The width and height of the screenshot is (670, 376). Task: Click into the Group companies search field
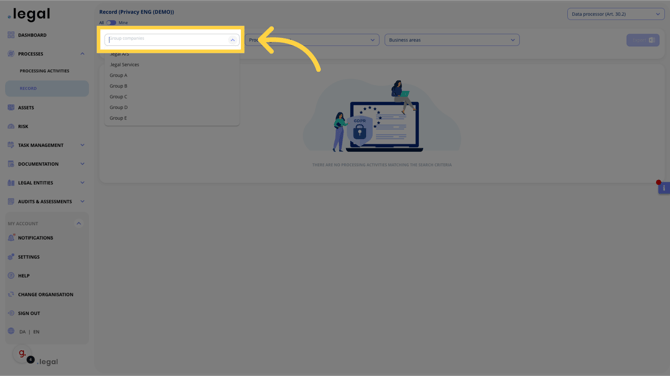[x=168, y=40]
